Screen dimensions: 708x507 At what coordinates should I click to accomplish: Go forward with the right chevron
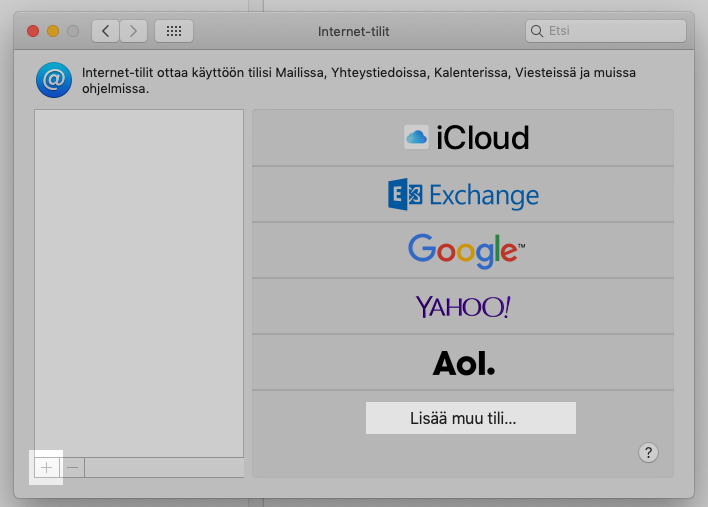(133, 31)
